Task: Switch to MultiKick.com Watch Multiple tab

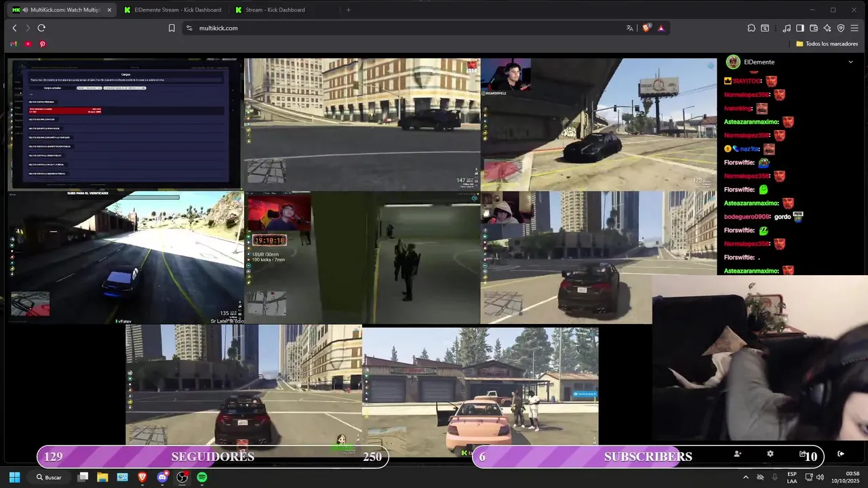Action: (61, 10)
